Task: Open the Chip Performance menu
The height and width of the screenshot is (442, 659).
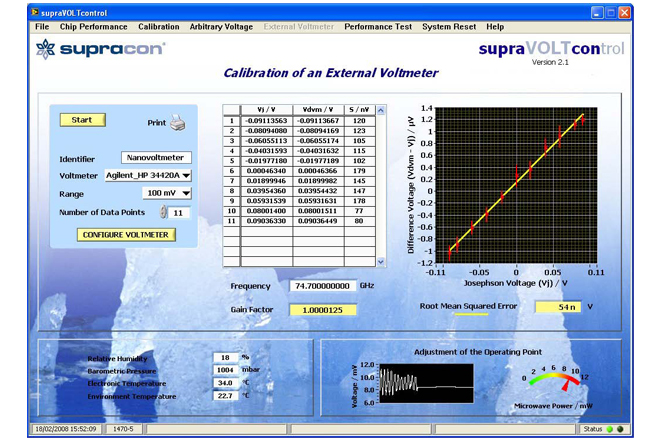Action: 94,27
